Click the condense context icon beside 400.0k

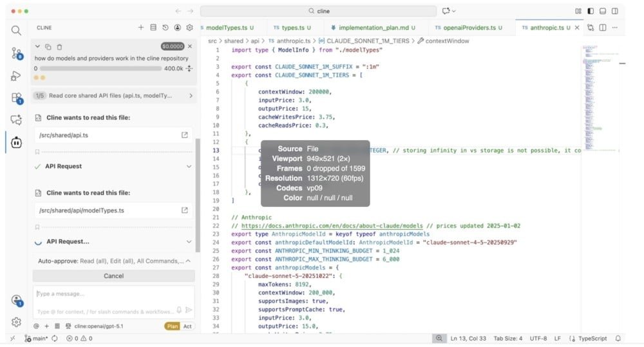(x=189, y=69)
